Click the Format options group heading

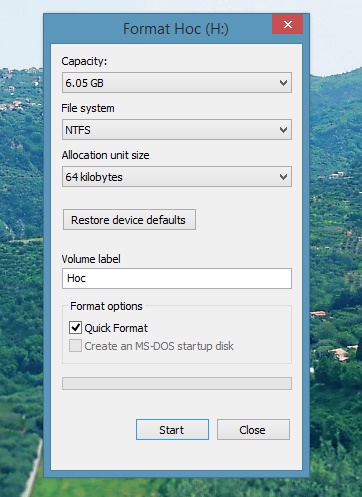(106, 306)
